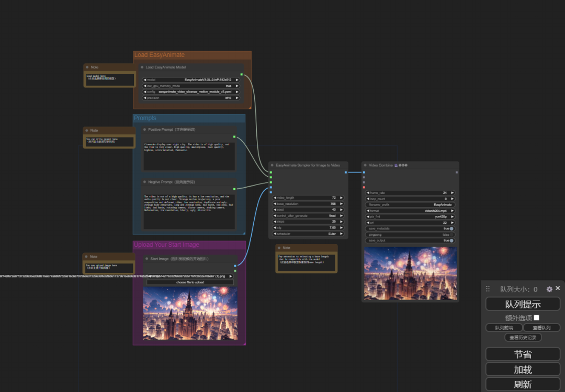The width and height of the screenshot is (565, 392).
Task: Decrease cfg with its left arrow
Action: (x=275, y=227)
